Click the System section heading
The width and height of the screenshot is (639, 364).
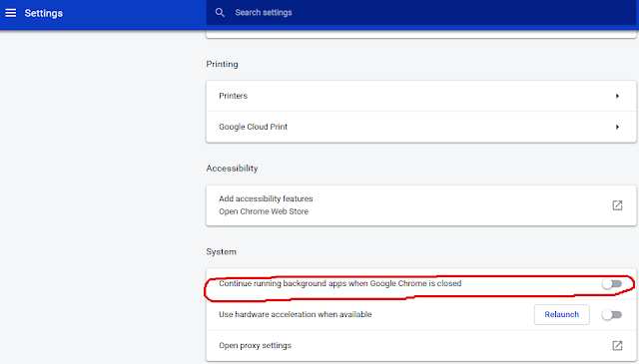pyautogui.click(x=222, y=251)
